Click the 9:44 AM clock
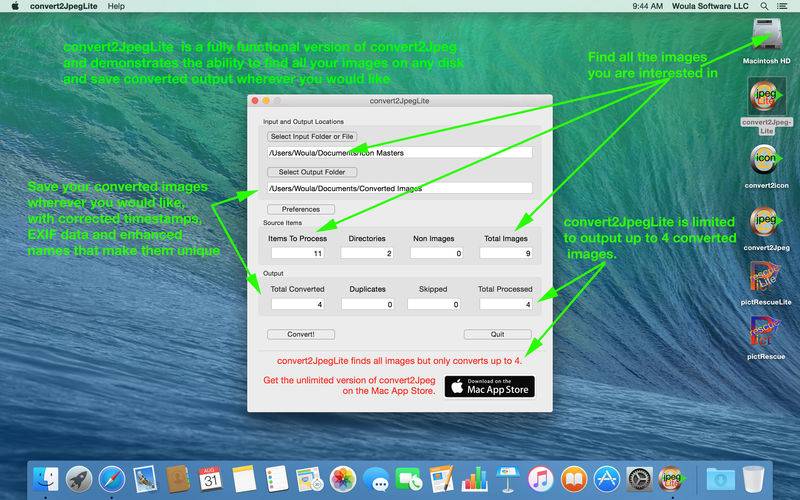Image resolution: width=800 pixels, height=500 pixels. coord(647,6)
